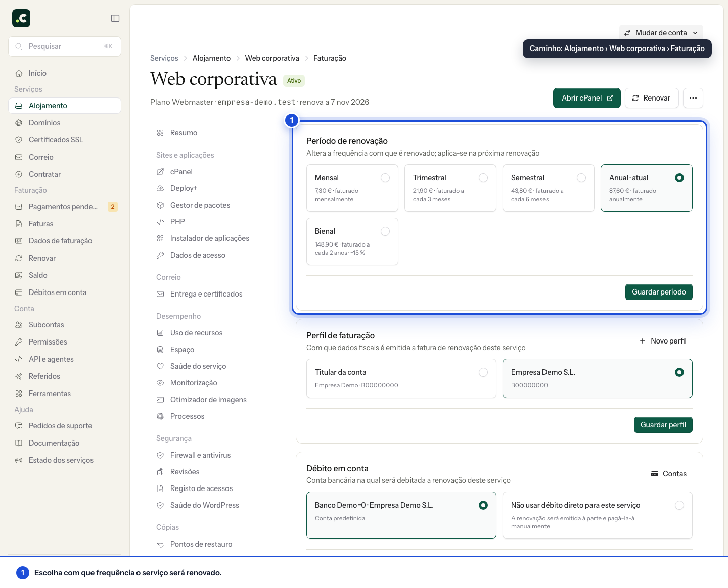Open Pagamentos pendentes in the sidebar

[65, 207]
